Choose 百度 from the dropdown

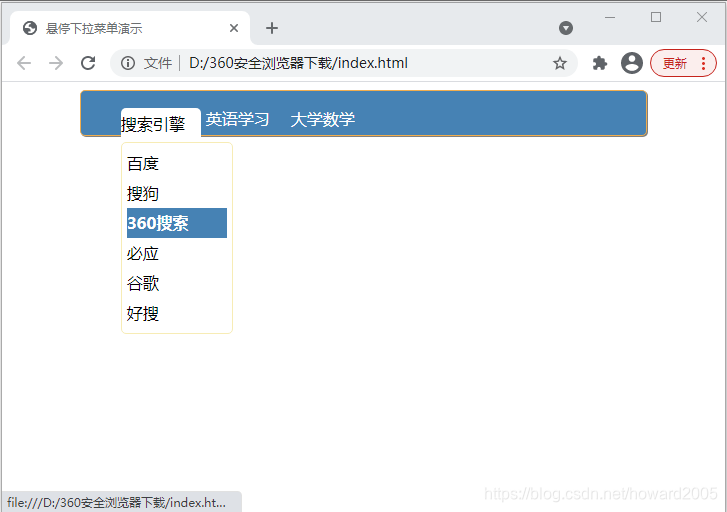(x=176, y=163)
